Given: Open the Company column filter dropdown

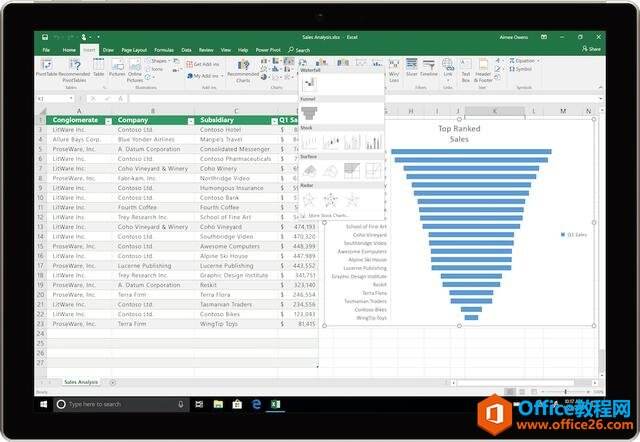Looking at the screenshot, I should [190, 121].
